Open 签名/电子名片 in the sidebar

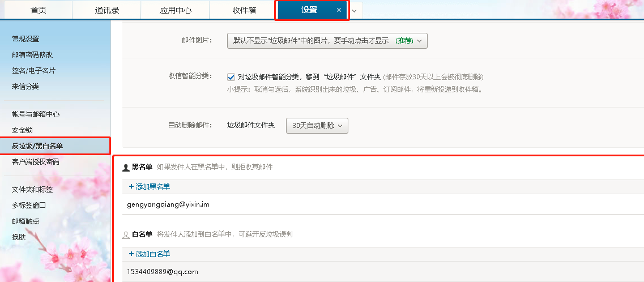(33, 71)
